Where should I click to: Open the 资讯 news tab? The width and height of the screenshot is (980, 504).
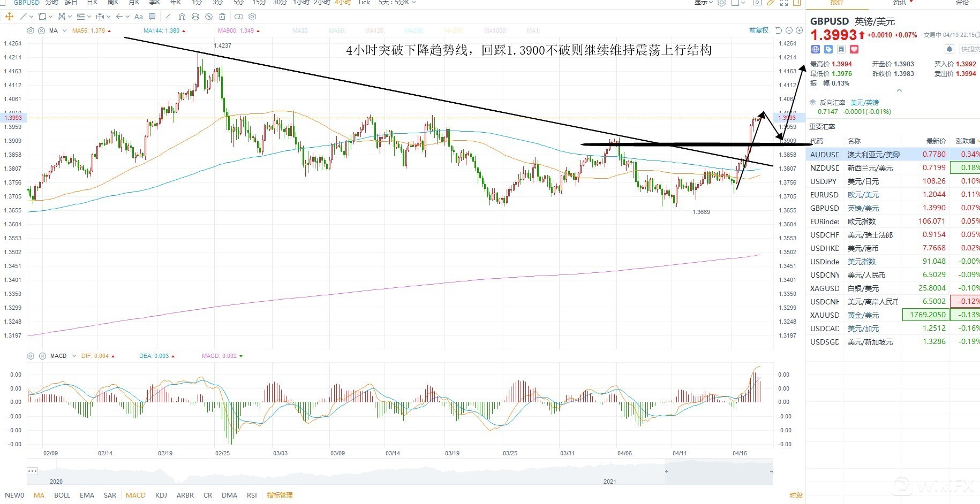tap(900, 3)
